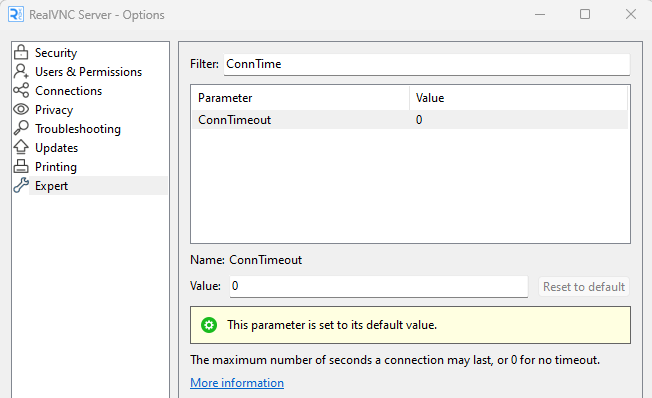Click the ConnTimeout value cell showing 0

pyautogui.click(x=419, y=120)
